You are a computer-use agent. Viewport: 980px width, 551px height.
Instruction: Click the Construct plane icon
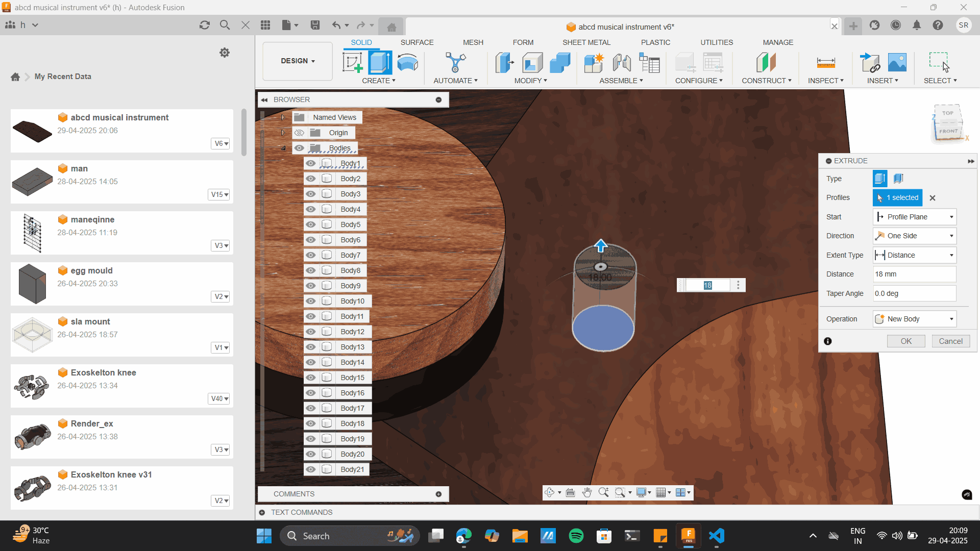click(766, 63)
